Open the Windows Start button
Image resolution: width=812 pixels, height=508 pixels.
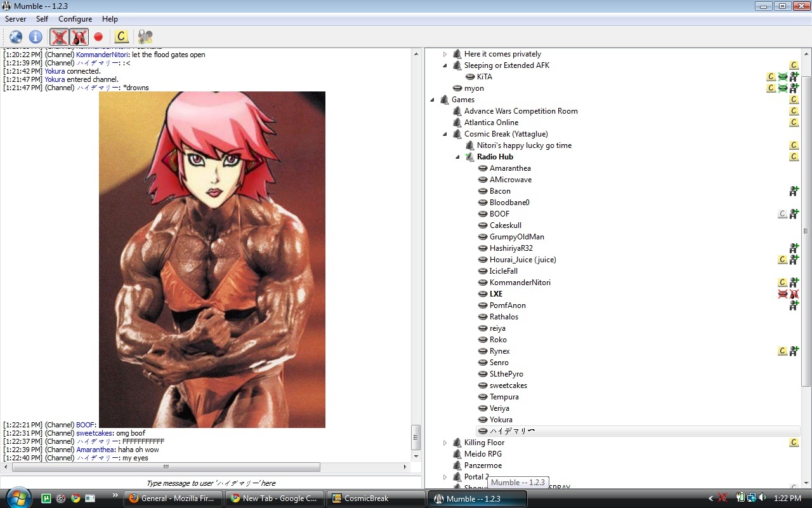coord(17,498)
